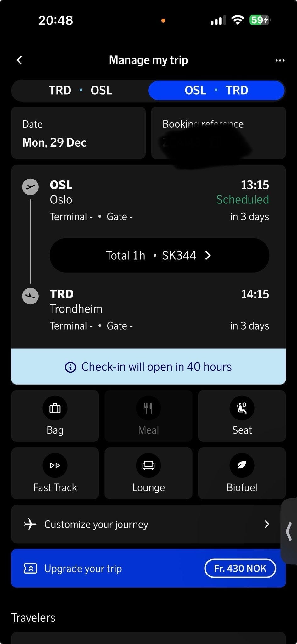Tap the Biofuel leaf icon
Screen dimensions: 297x644
[x=242, y=465]
